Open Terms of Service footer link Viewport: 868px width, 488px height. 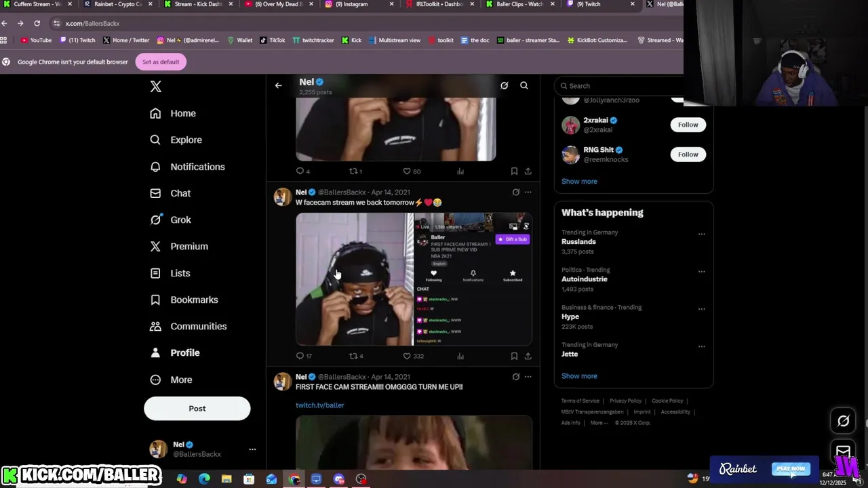tap(580, 401)
